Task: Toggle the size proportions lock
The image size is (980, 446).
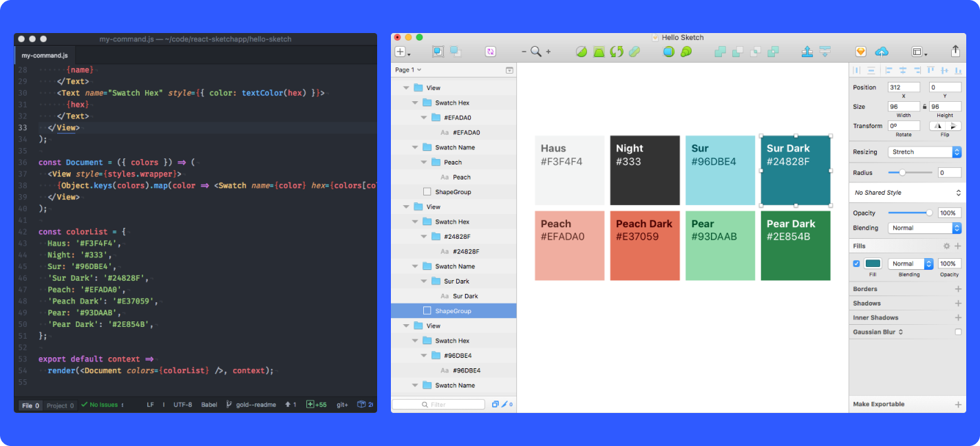Action: coord(924,107)
